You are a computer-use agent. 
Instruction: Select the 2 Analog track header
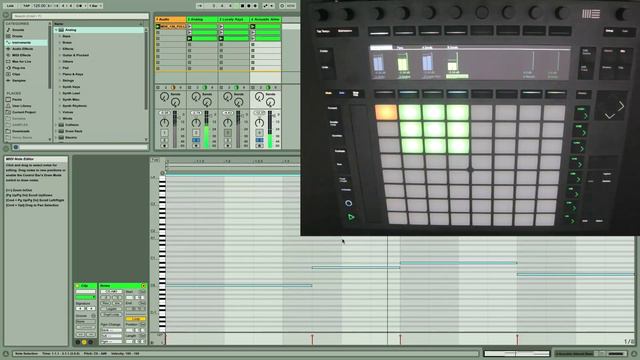point(202,19)
